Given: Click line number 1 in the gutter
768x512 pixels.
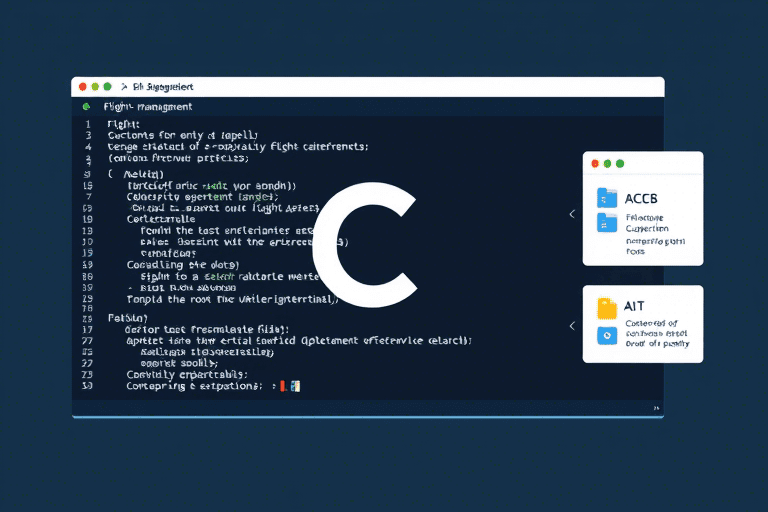Looking at the screenshot, I should (x=89, y=122).
